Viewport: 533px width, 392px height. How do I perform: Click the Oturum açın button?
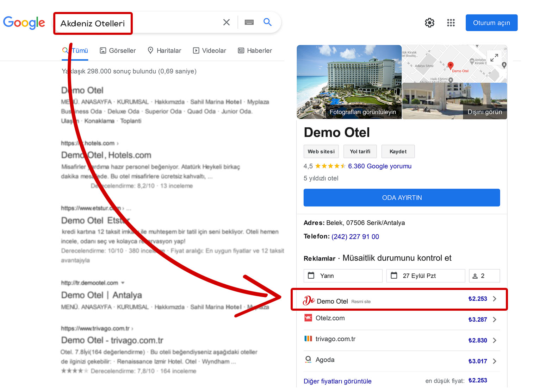click(491, 23)
